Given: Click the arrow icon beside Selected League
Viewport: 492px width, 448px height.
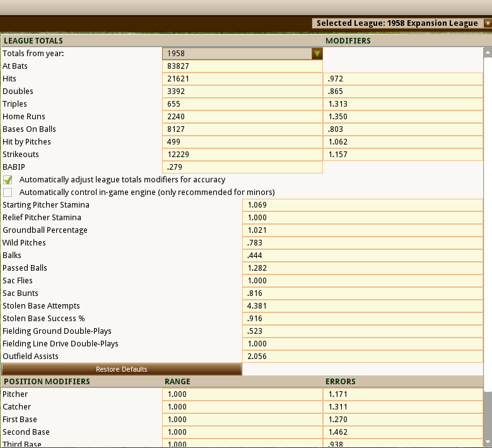Looking at the screenshot, I should pyautogui.click(x=487, y=23).
